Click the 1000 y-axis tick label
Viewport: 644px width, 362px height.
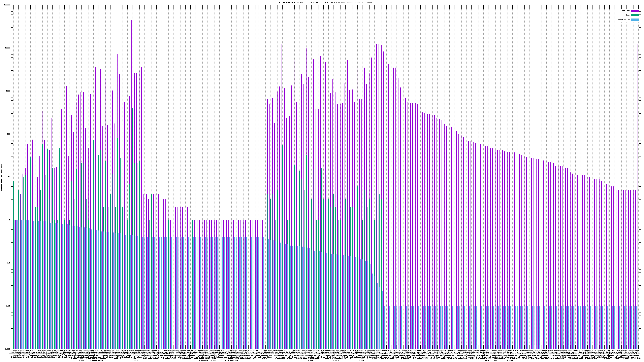[x=8, y=91]
